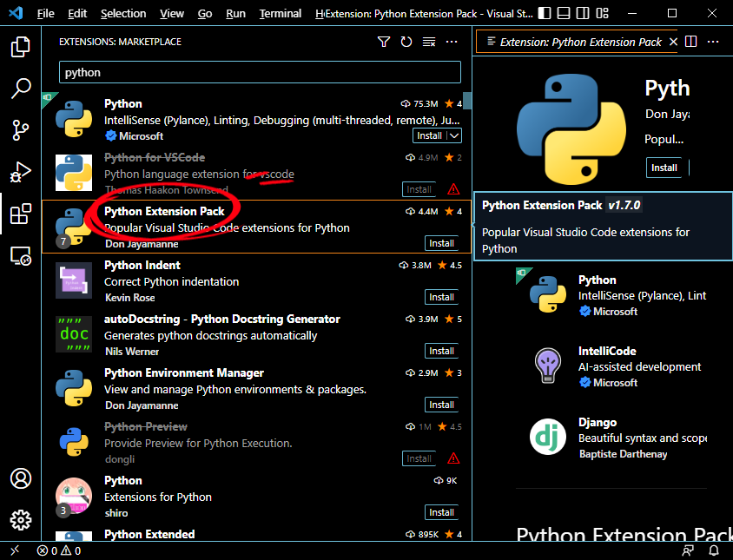Open the Extensions view icon
733x560 pixels.
(21, 214)
